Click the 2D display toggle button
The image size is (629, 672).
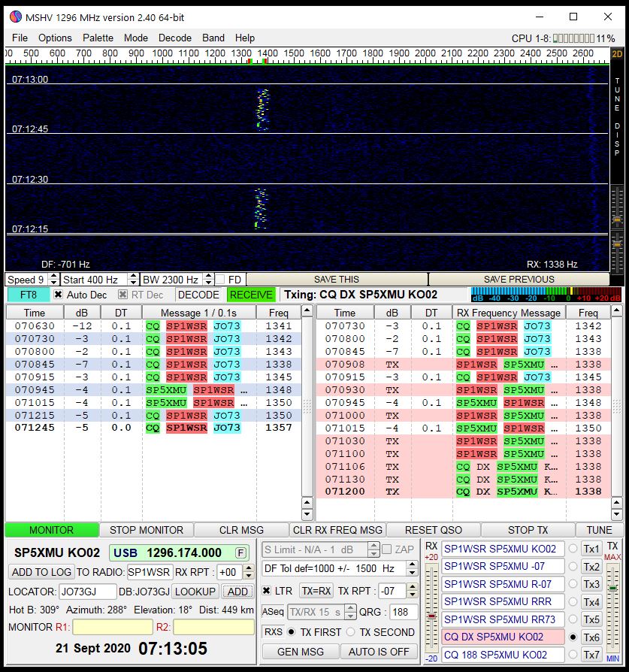tap(617, 54)
